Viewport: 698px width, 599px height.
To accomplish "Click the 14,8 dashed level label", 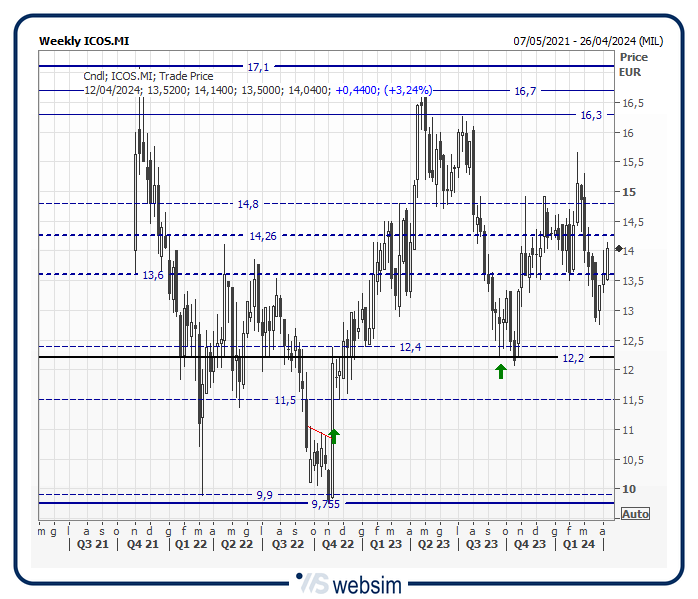I will click(248, 204).
